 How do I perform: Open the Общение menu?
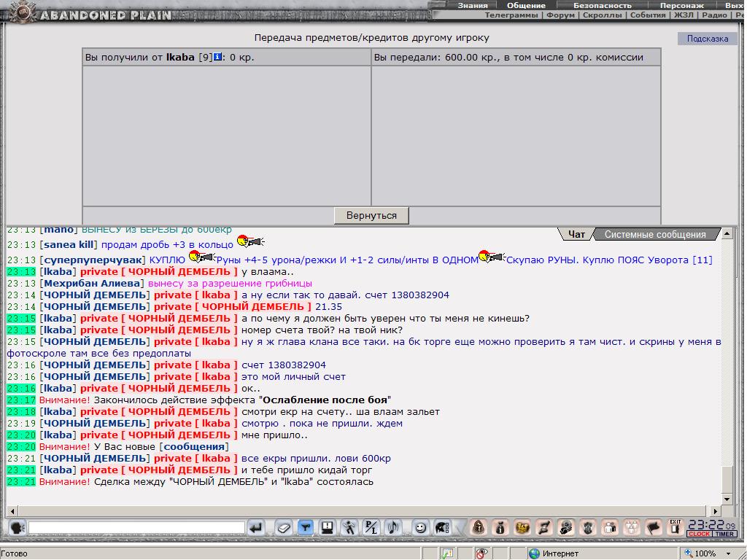point(526,5)
